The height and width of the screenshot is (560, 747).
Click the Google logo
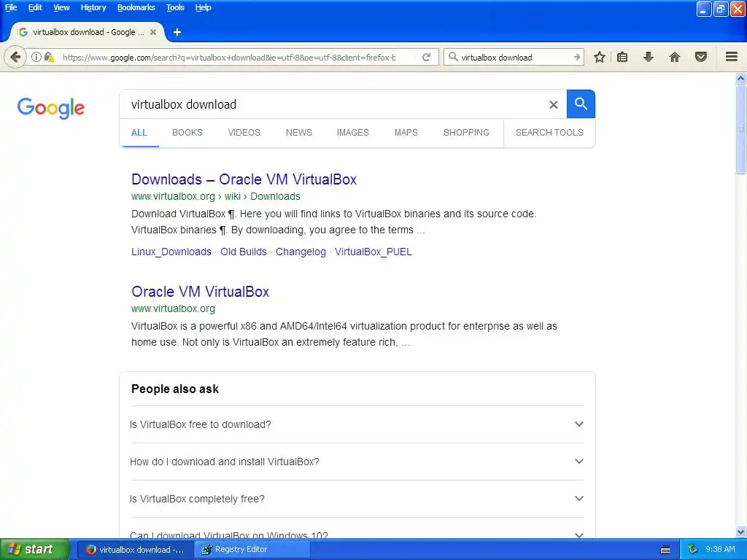tap(51, 108)
